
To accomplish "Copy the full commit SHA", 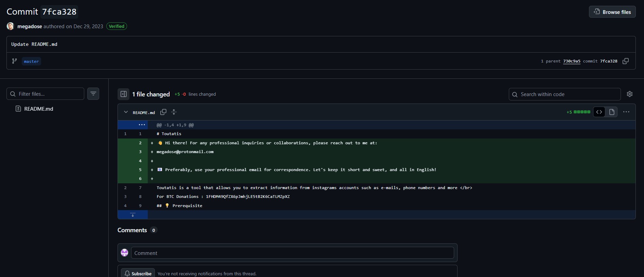I will pyautogui.click(x=625, y=61).
